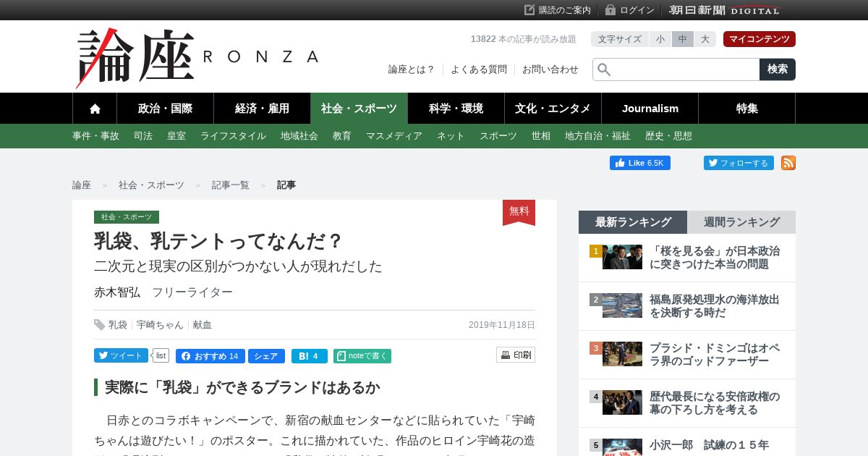
Task: Click 社会・スポーツ in the breadcrumb
Action: 151,185
